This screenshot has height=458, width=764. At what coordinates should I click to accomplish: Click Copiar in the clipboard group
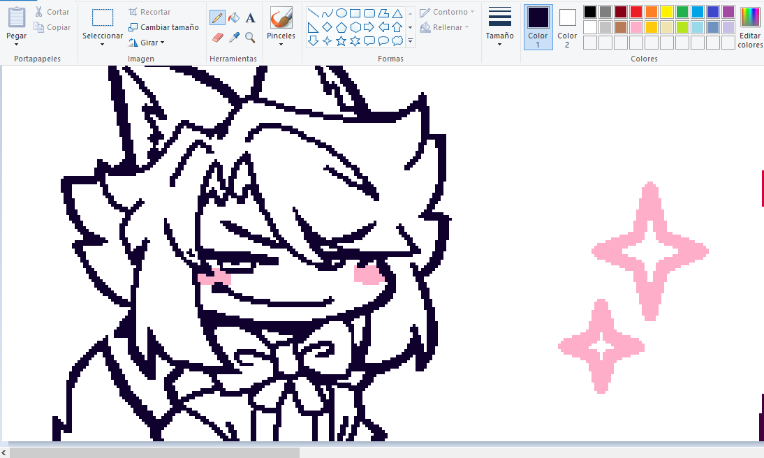(x=52, y=27)
